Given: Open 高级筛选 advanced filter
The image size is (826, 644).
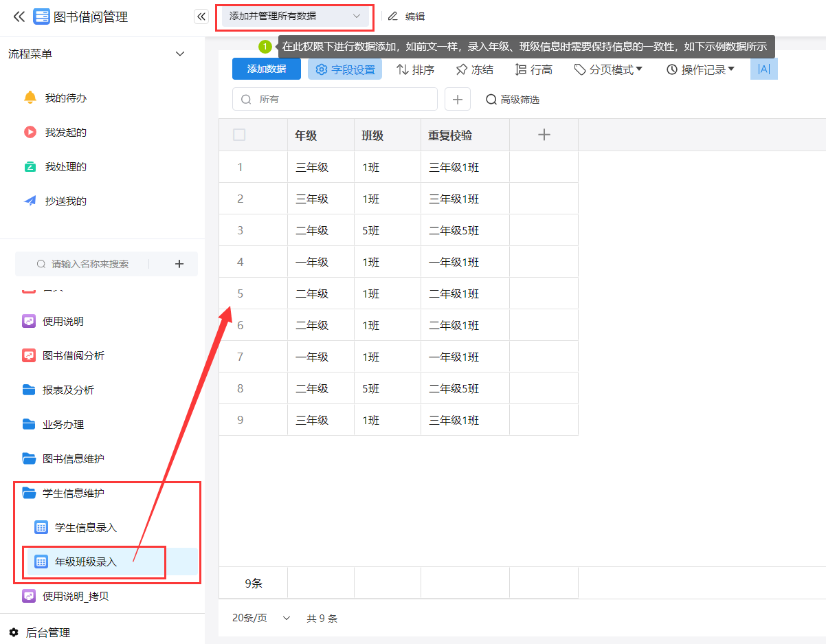Looking at the screenshot, I should click(513, 100).
